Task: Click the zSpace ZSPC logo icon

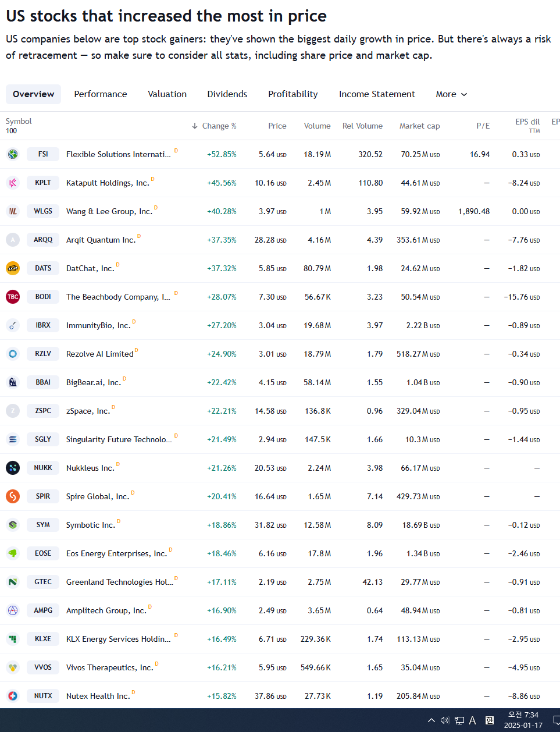Action: [x=13, y=411]
